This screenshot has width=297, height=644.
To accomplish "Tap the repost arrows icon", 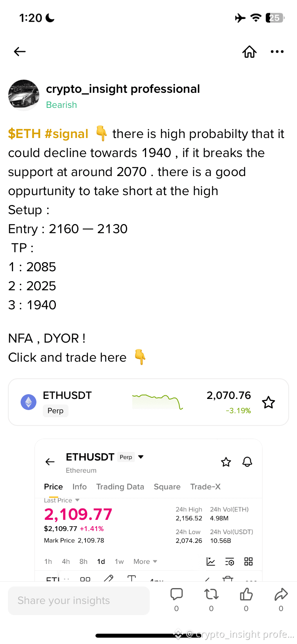I will tap(211, 594).
